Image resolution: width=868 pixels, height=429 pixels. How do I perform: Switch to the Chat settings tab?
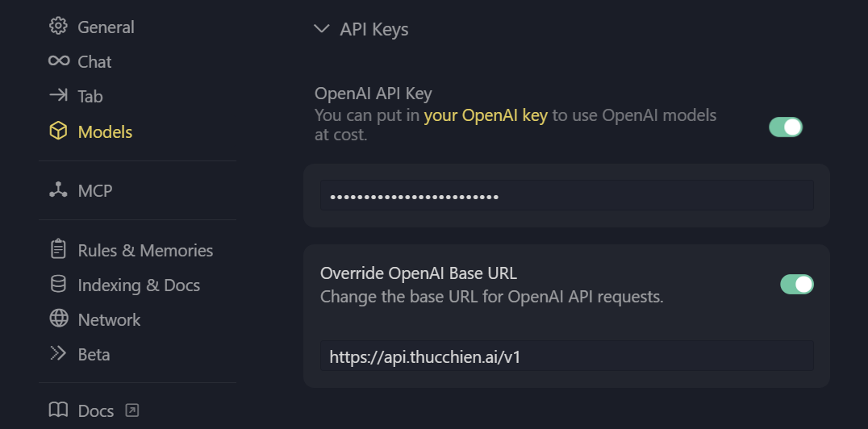94,61
